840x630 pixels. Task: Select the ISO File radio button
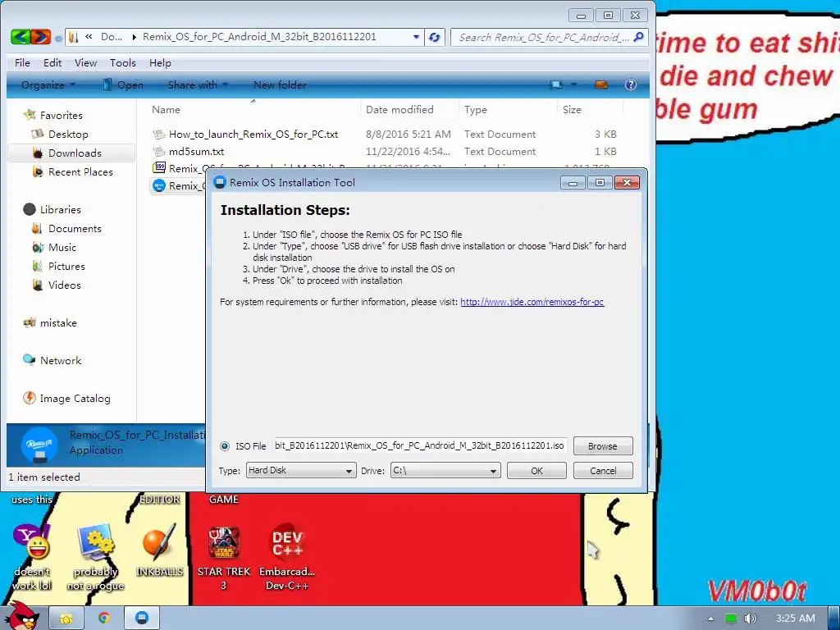[225, 445]
